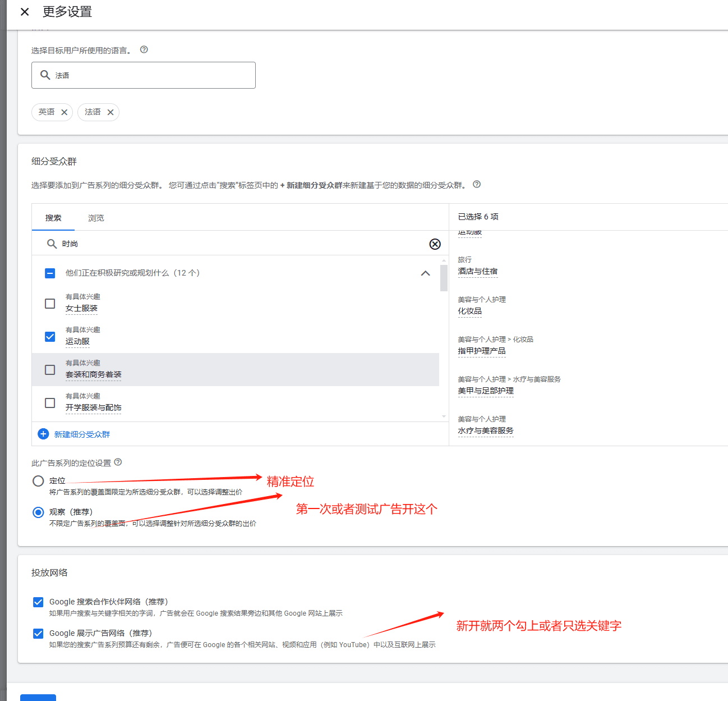Click the 女士服装 list label

[81, 308]
